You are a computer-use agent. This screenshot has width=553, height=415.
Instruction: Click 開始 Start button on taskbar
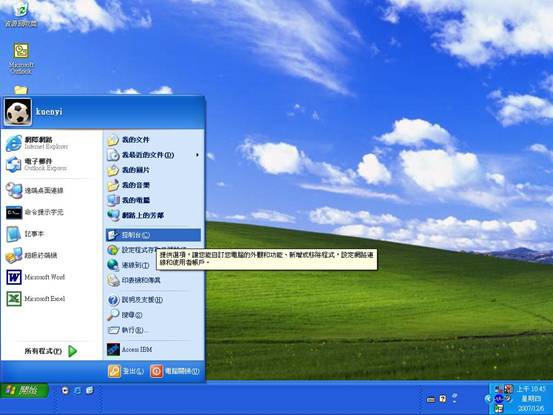click(24, 390)
